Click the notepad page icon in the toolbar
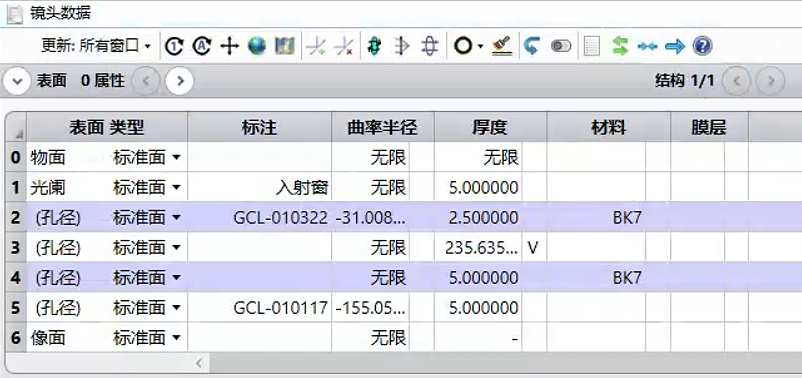 [x=591, y=47]
